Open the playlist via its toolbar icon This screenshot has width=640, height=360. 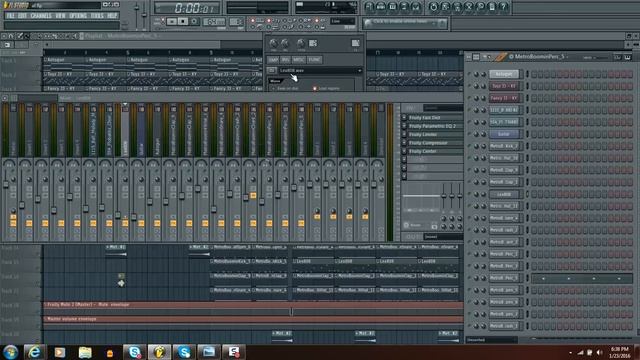point(369,7)
